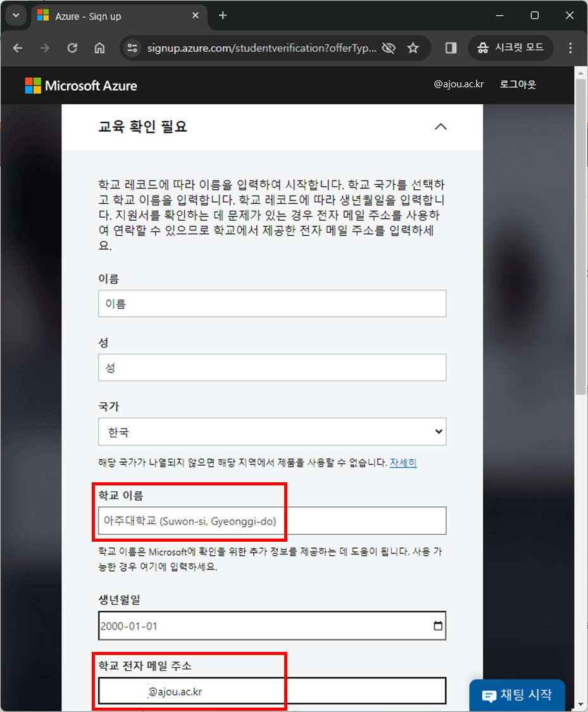
Task: Click the 성 input field
Action: tap(272, 367)
